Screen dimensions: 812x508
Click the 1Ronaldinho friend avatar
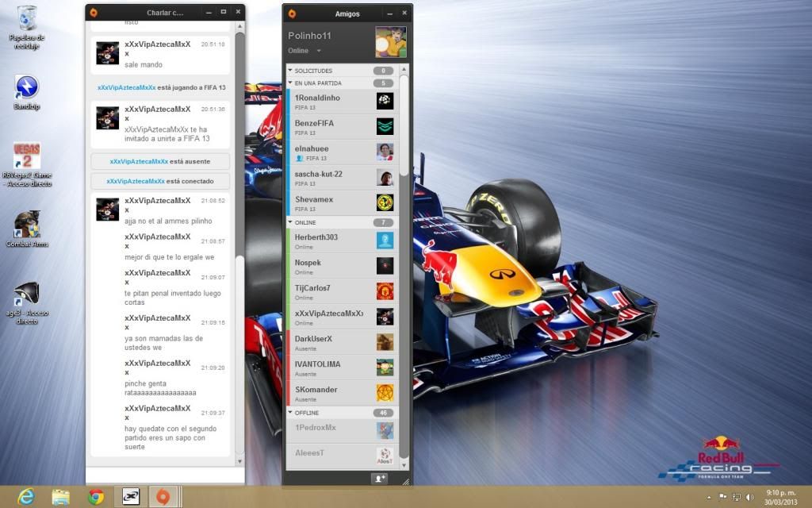click(385, 101)
